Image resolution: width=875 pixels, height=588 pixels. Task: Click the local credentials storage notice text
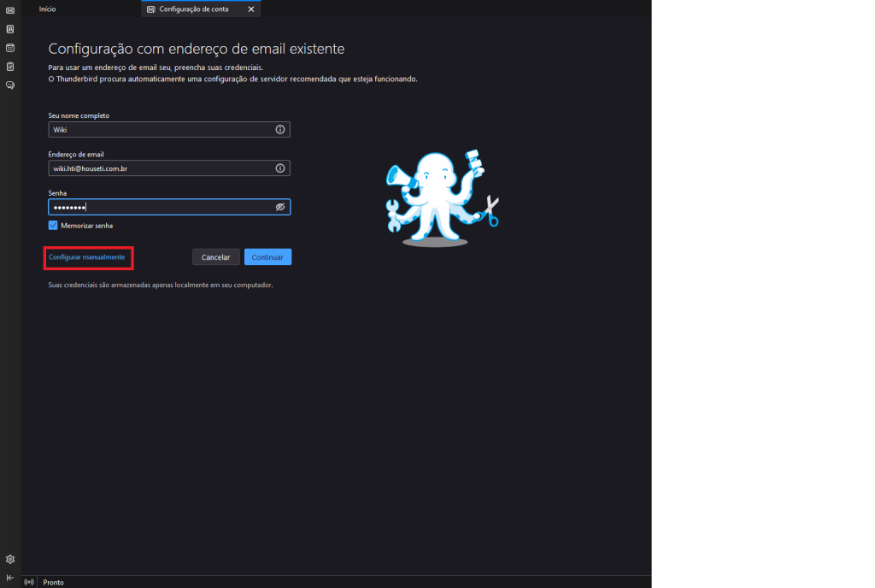[x=161, y=285]
